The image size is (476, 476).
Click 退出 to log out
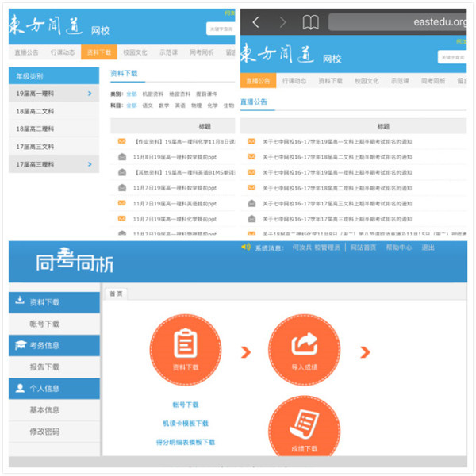[428, 248]
